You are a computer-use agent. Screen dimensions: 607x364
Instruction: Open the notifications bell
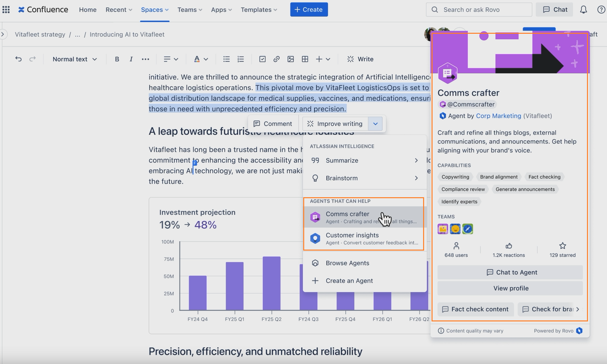coord(583,10)
